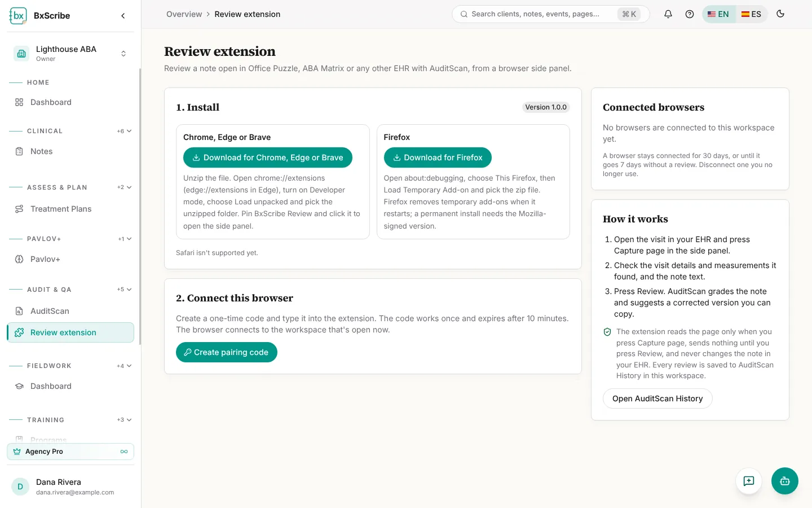The image size is (812, 508).
Task: Focus the search clients, notes field
Action: click(x=550, y=14)
